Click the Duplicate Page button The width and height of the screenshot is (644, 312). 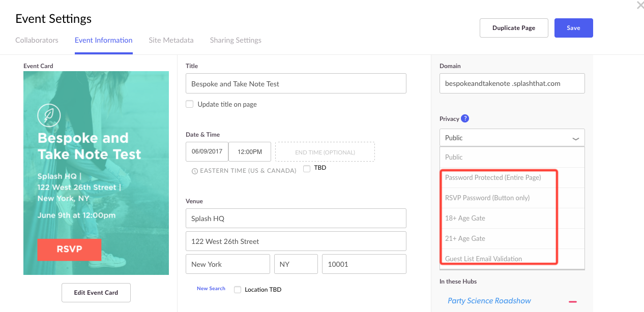(x=514, y=28)
